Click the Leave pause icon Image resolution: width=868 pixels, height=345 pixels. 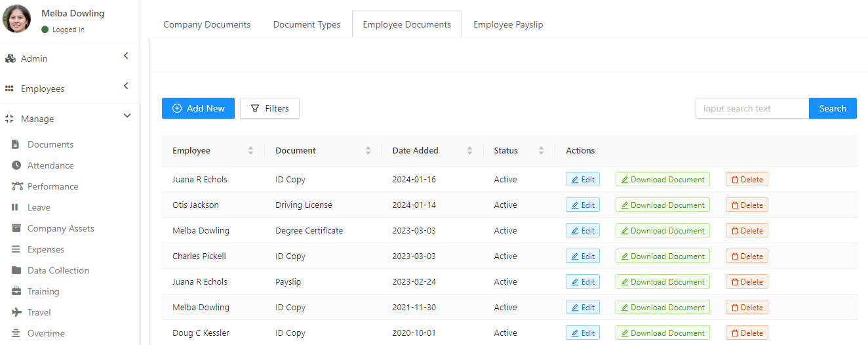[14, 207]
